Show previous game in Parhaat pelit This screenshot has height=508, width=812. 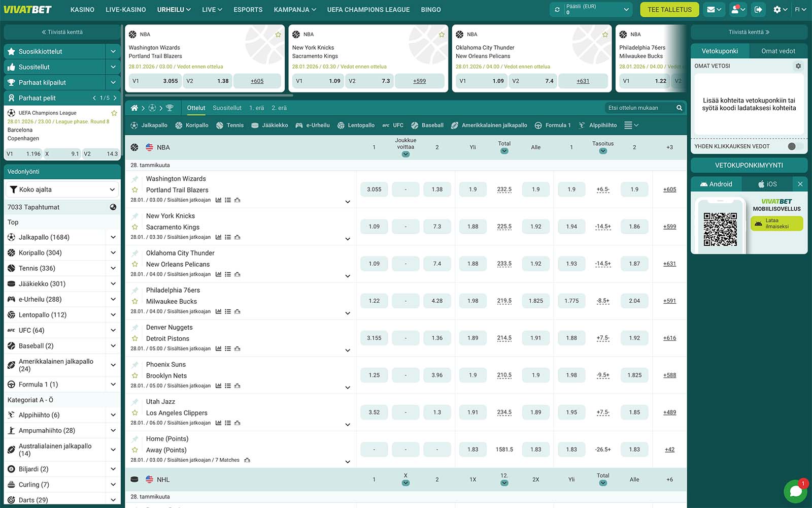coord(94,98)
